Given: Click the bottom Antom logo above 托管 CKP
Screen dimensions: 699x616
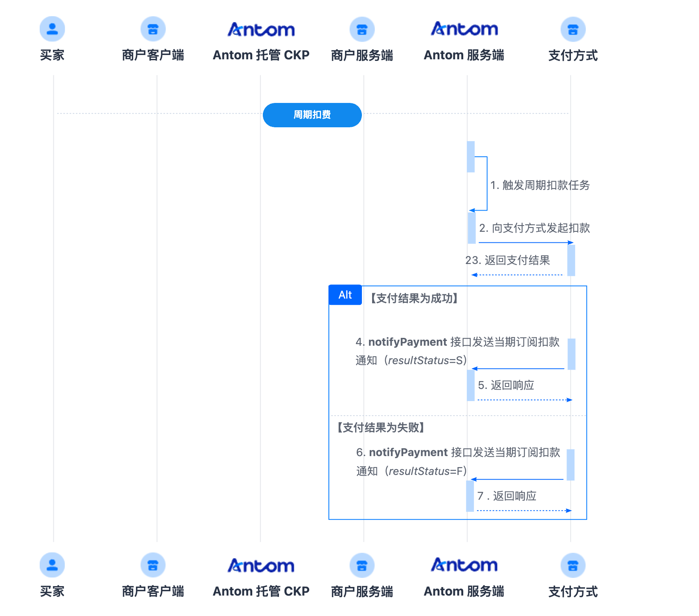Looking at the screenshot, I should (261, 566).
